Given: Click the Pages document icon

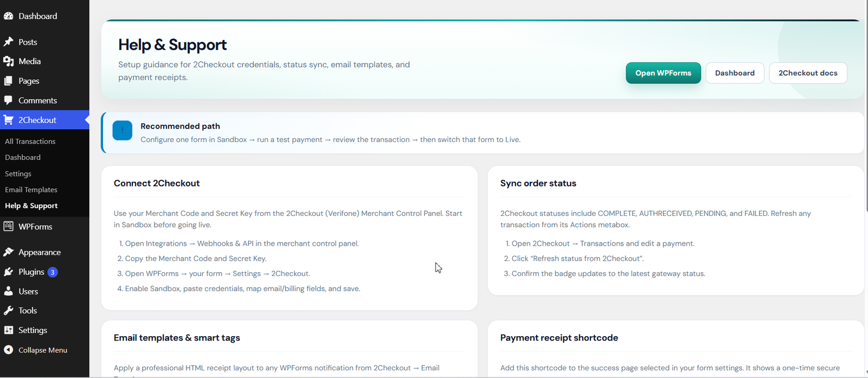Looking at the screenshot, I should 9,81.
